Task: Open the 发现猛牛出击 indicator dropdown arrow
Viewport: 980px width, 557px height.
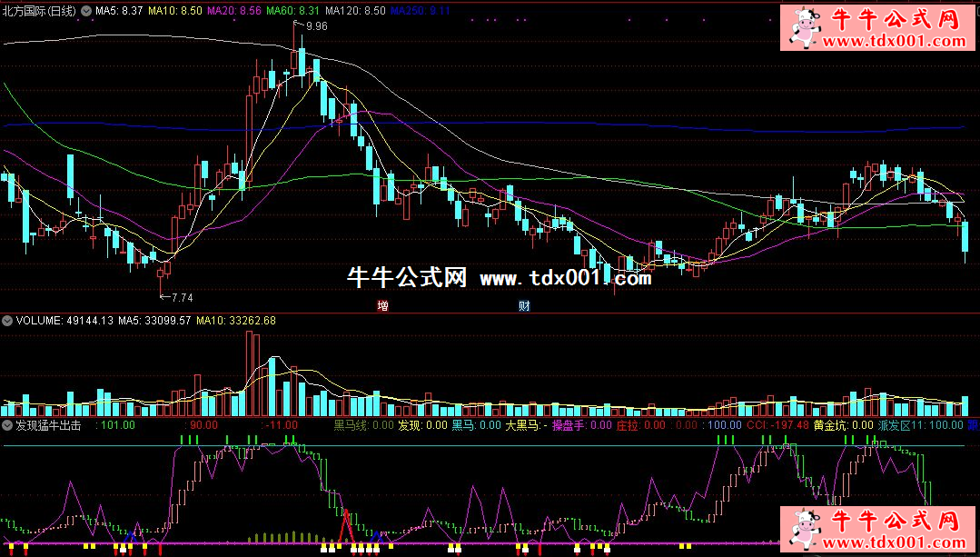Action: tap(7, 425)
